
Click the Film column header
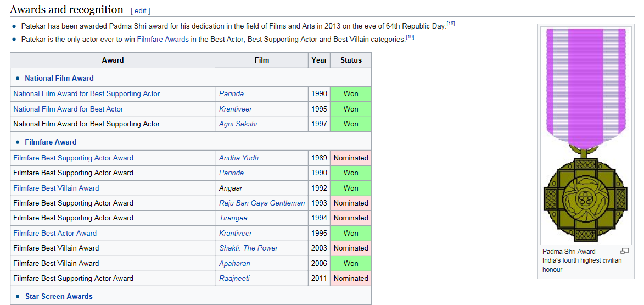pyautogui.click(x=262, y=60)
